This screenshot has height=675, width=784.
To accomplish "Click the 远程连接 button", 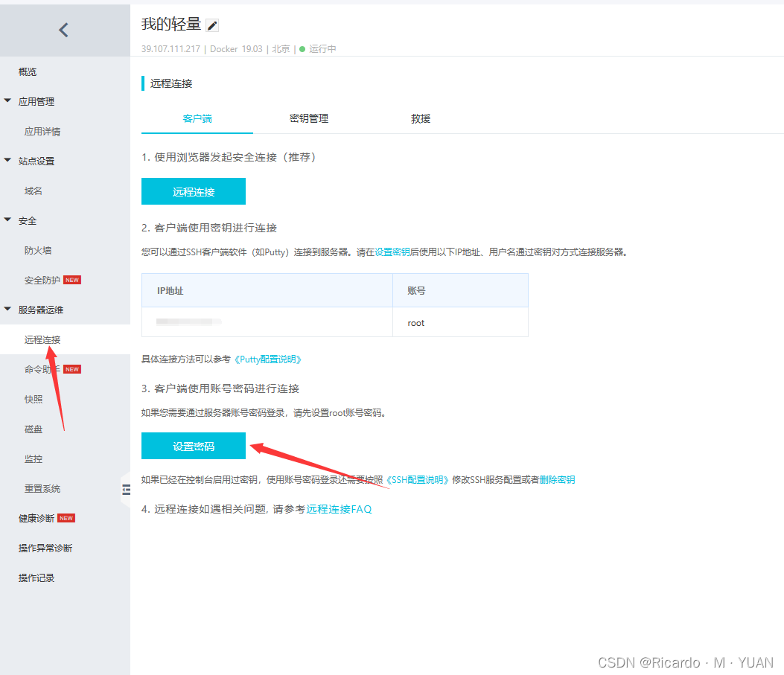I will (x=193, y=191).
